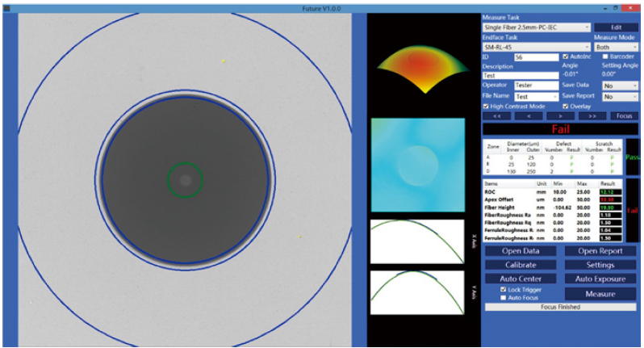Turn off High Contrast Mode
Screen dimensions: 644x348
tap(486, 106)
